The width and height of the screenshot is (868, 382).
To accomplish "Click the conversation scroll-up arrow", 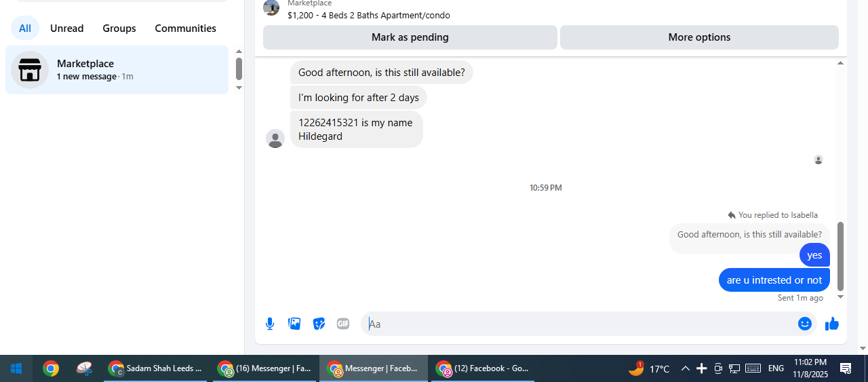I will tap(840, 63).
